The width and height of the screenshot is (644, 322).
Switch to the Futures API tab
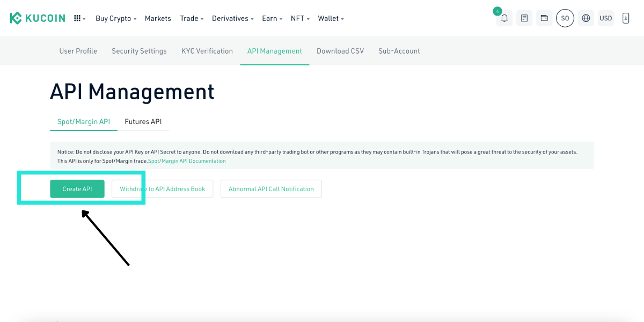pyautogui.click(x=143, y=122)
